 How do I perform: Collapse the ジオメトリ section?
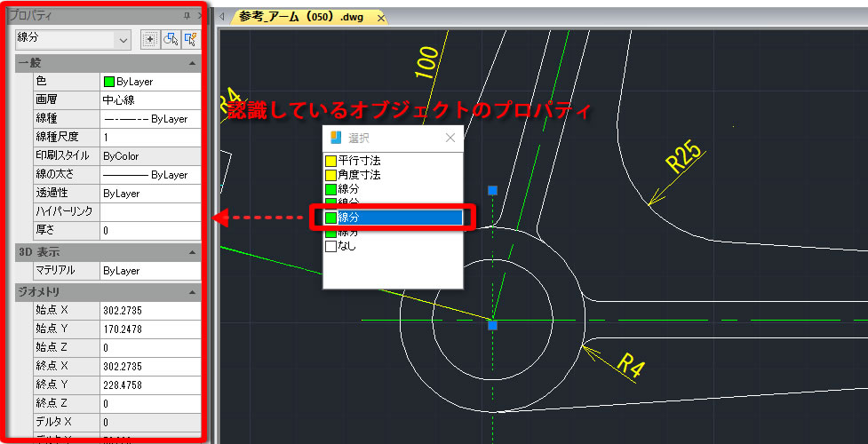tap(192, 291)
